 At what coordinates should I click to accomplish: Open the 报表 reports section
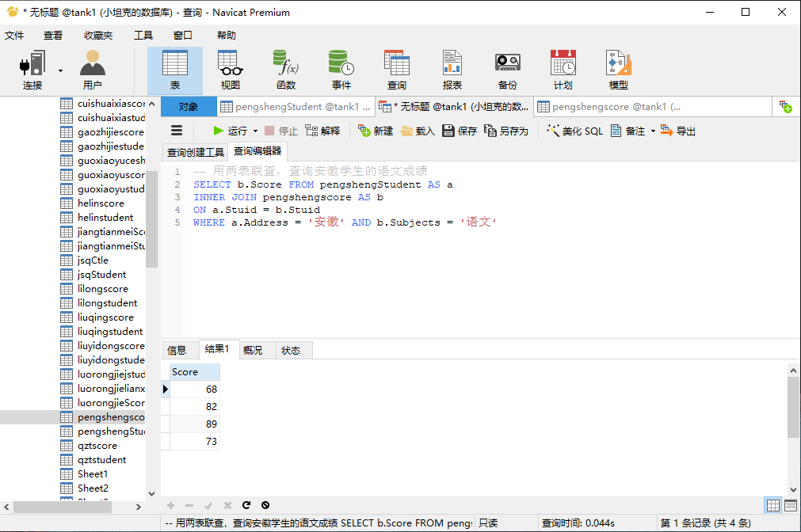452,70
